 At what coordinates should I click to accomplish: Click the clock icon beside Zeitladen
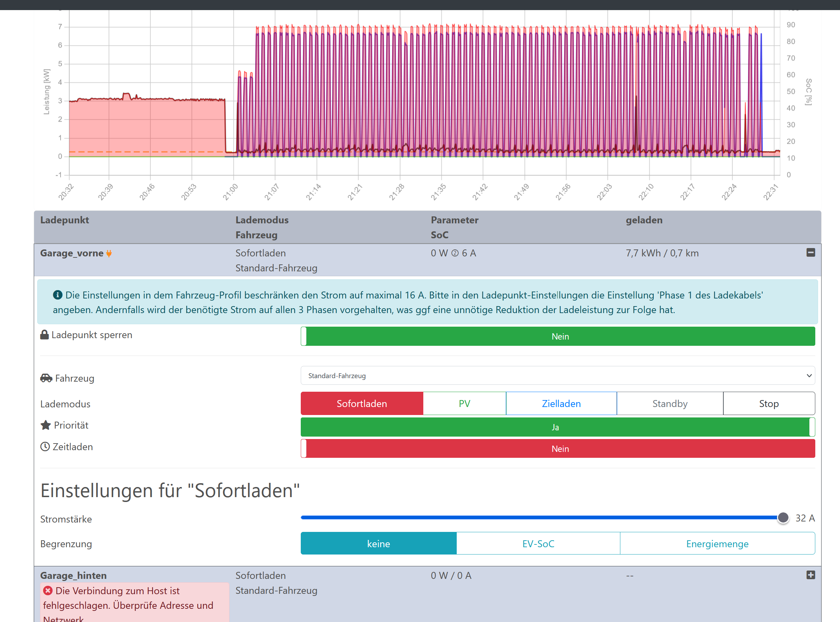point(45,447)
